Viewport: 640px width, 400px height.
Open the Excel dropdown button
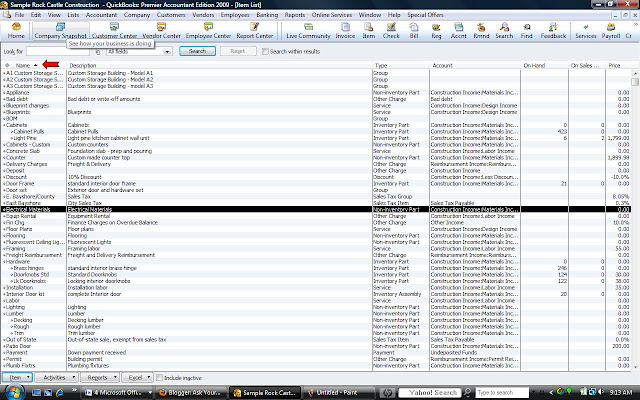137,378
